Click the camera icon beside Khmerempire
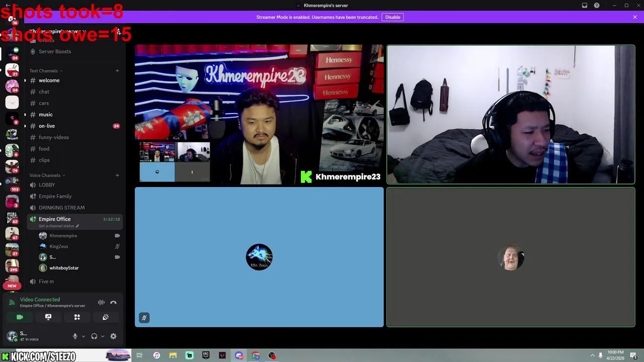This screenshot has width=644, height=362. click(117, 236)
